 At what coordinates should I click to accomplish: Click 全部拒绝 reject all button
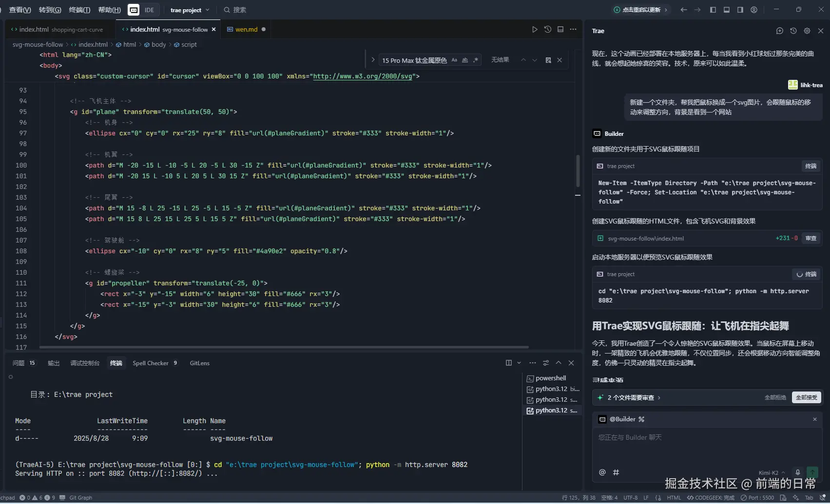click(775, 397)
